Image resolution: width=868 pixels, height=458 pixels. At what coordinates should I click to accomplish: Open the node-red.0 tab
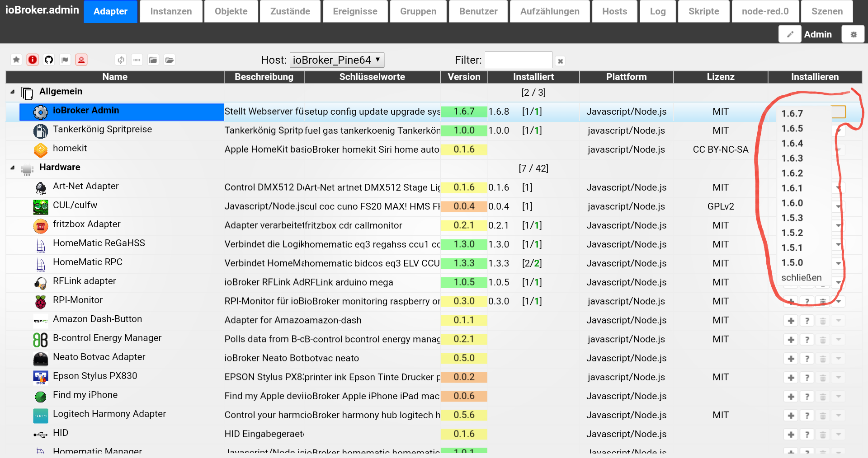click(x=765, y=11)
